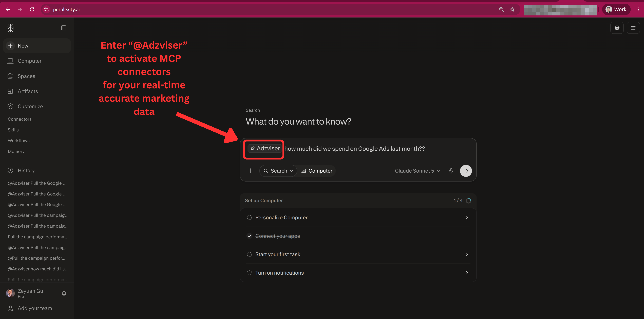Click Add your team
This screenshot has height=319, width=644.
click(x=35, y=309)
